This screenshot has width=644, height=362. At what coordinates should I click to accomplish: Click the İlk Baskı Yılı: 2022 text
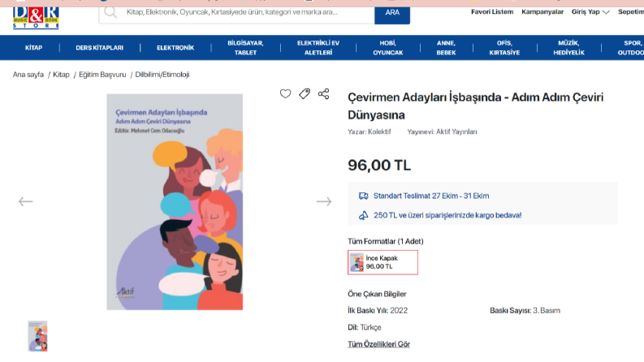tap(378, 310)
